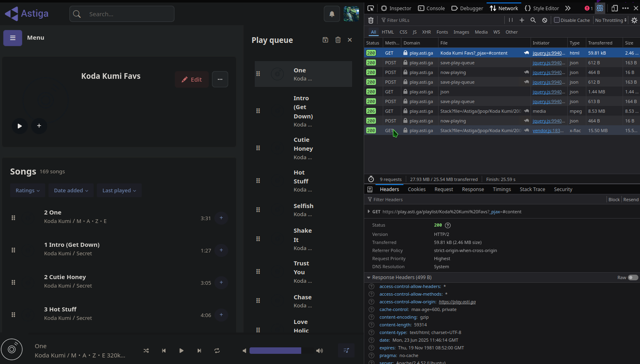Click the Resend request button

pyautogui.click(x=630, y=199)
